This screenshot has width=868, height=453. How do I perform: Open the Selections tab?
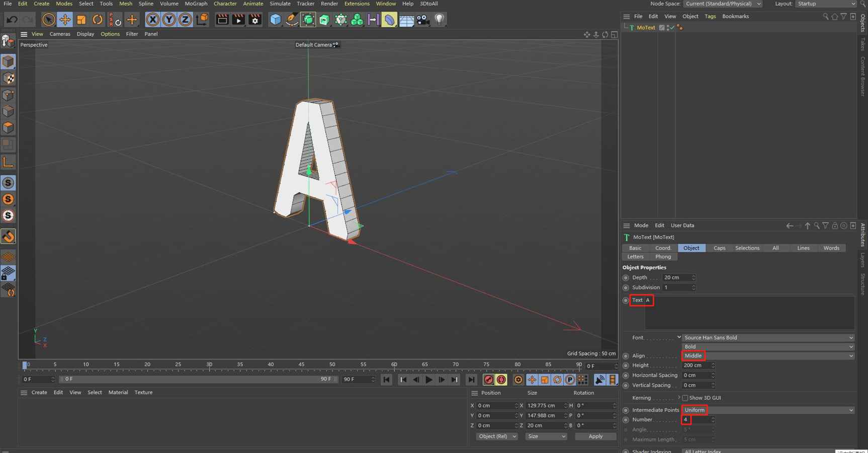point(747,248)
